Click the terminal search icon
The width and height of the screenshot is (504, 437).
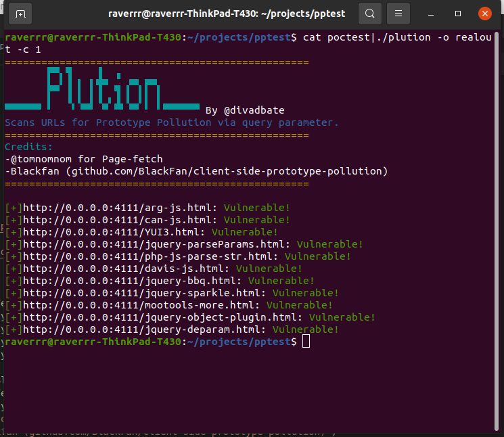click(x=369, y=14)
